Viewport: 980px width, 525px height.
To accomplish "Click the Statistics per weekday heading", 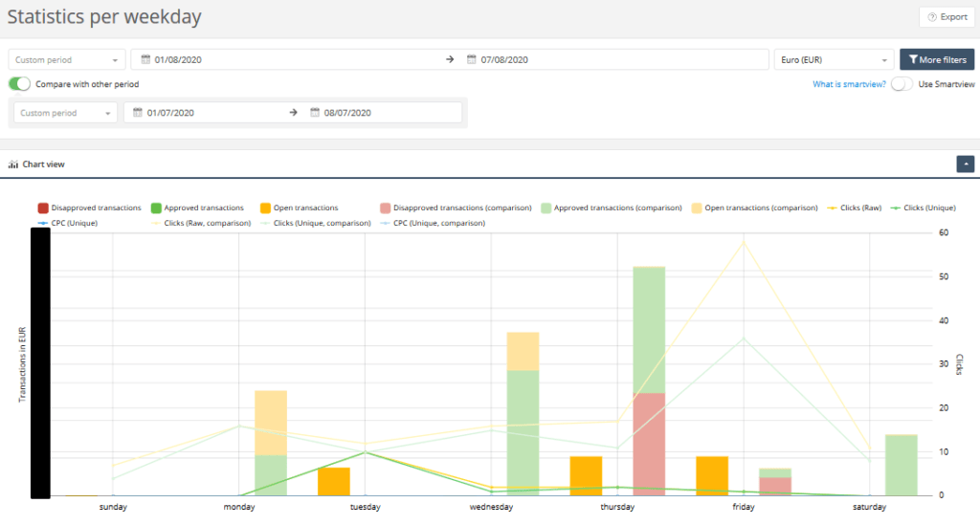I will (x=104, y=17).
